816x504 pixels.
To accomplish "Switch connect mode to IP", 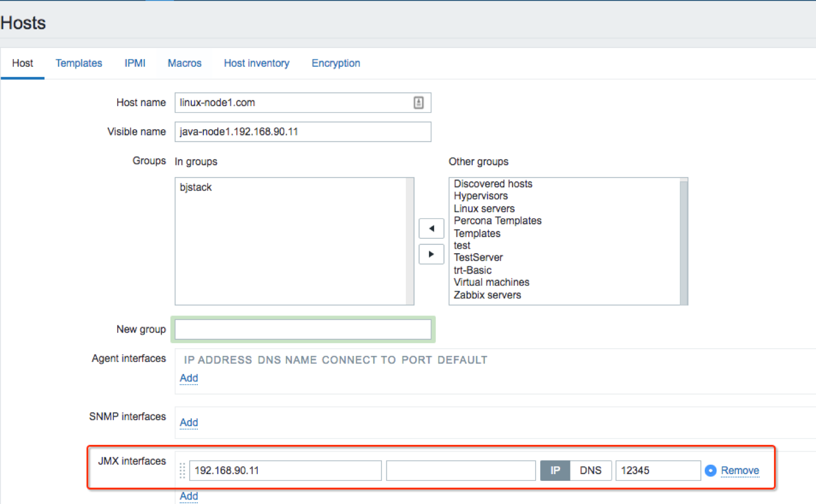I will tap(555, 470).
